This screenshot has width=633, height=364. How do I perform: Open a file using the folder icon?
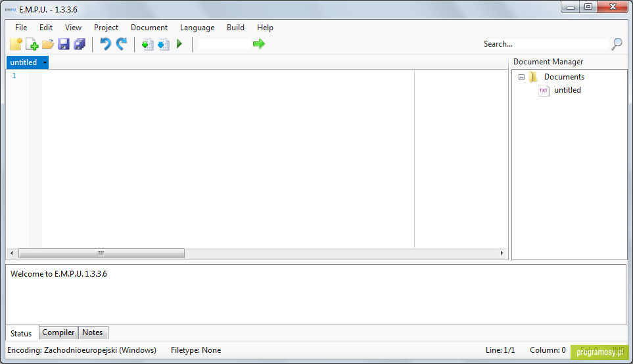click(47, 44)
